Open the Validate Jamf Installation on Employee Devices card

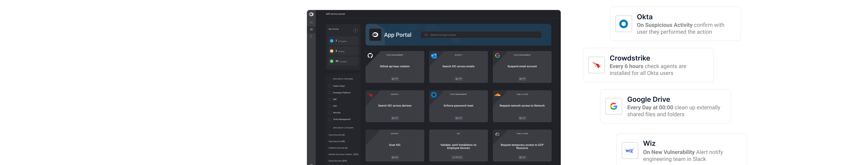pos(458,146)
